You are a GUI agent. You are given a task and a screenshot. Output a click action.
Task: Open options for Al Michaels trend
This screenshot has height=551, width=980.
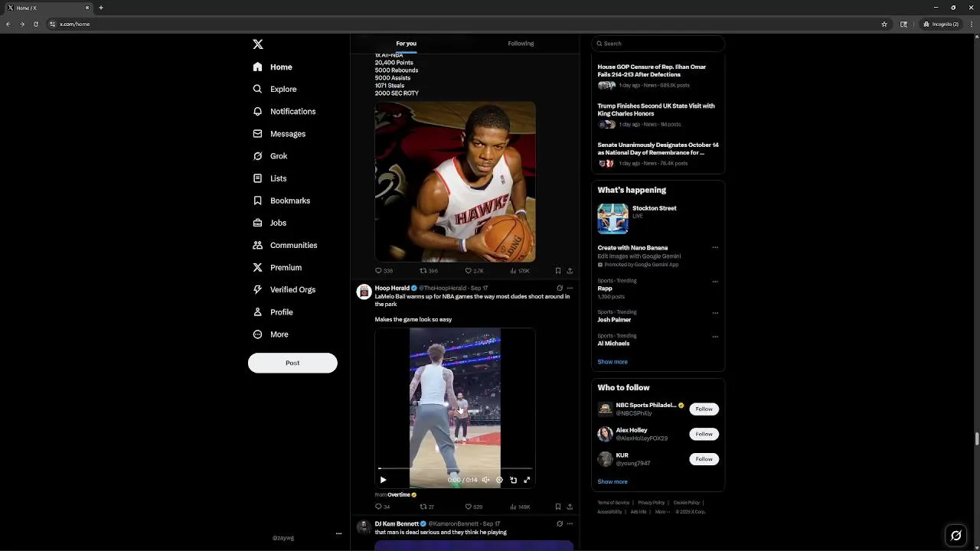(715, 337)
